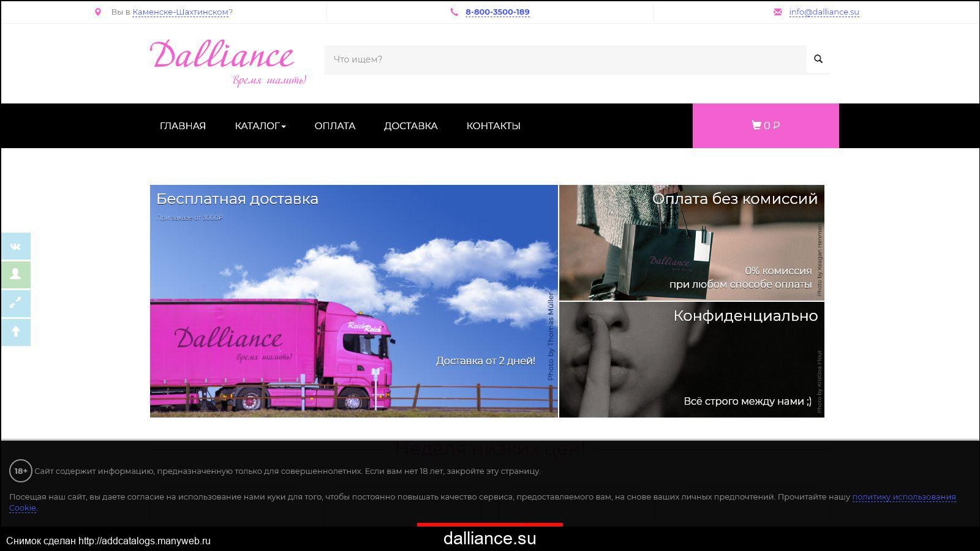Click the envelope email icon

[x=778, y=12]
